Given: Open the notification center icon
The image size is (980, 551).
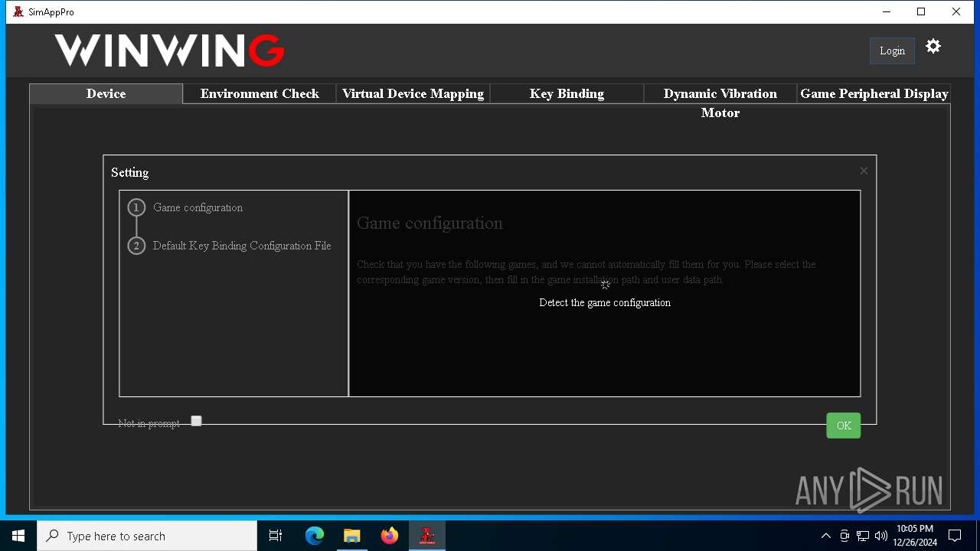Looking at the screenshot, I should (x=955, y=536).
